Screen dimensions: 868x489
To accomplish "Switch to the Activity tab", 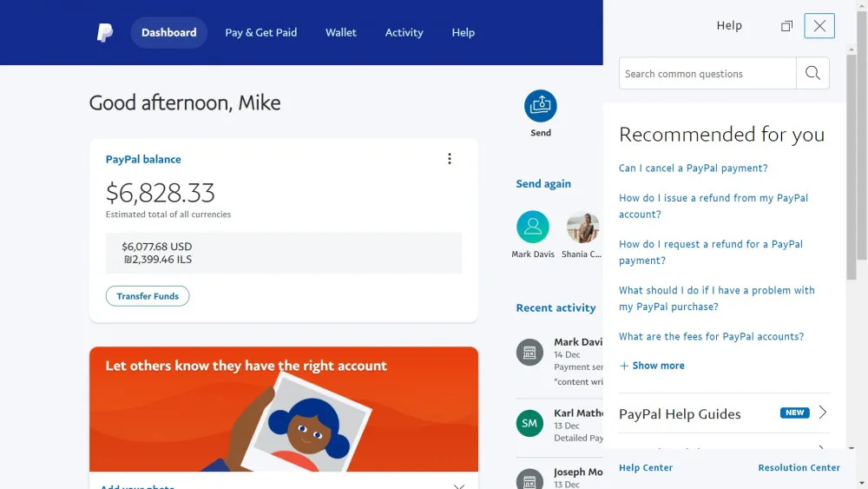I will coord(404,33).
